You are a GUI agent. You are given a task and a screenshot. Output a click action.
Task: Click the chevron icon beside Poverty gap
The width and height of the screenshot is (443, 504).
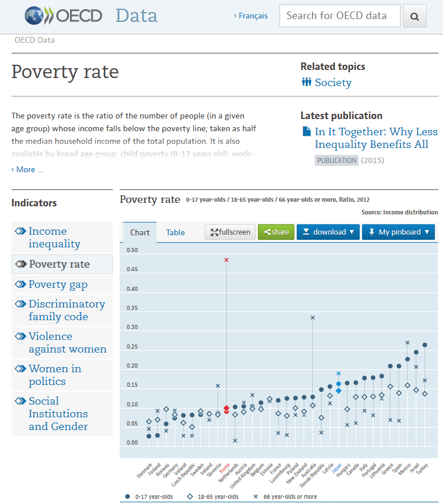[x=21, y=284]
